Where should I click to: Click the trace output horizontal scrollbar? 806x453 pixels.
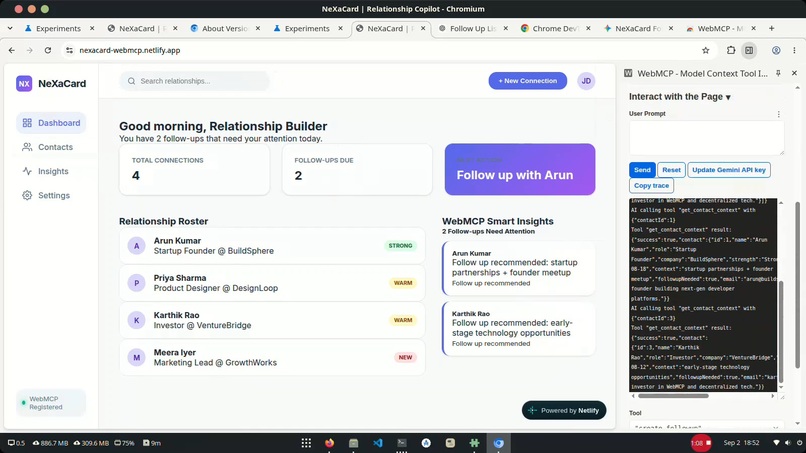click(673, 396)
